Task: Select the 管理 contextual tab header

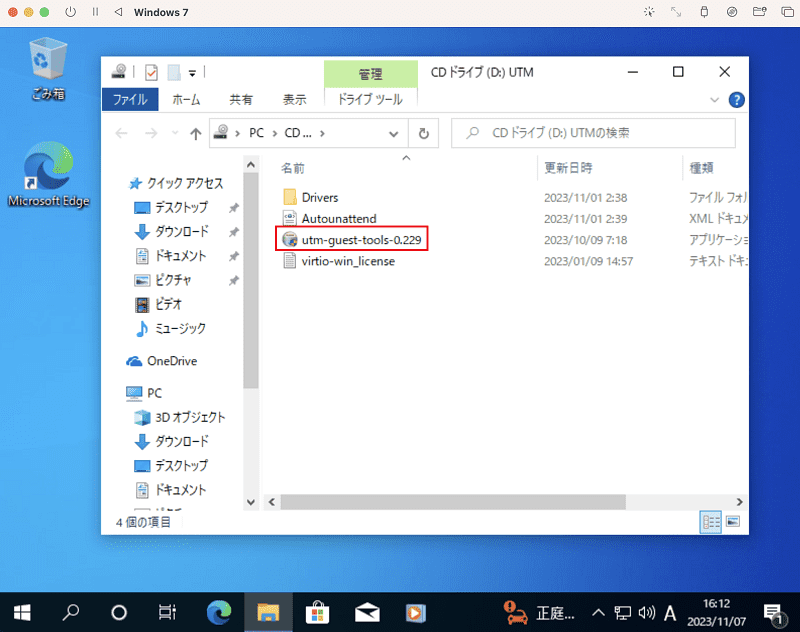Action: pos(370,74)
